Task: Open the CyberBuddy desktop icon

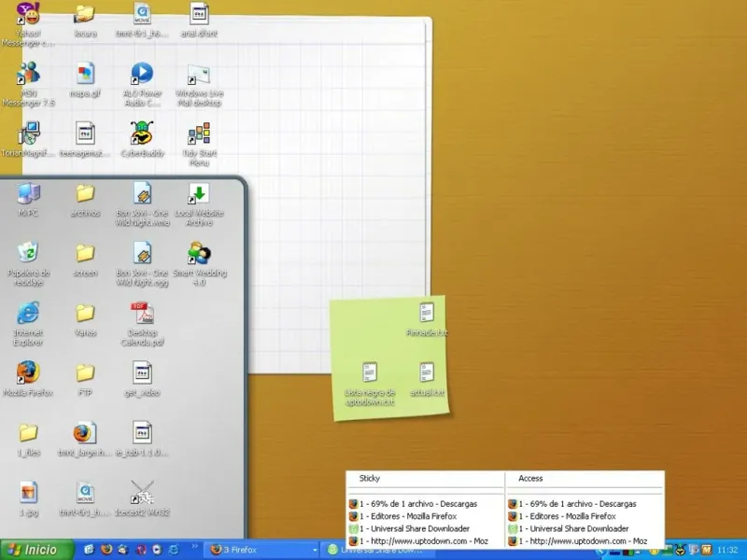Action: pos(142,133)
